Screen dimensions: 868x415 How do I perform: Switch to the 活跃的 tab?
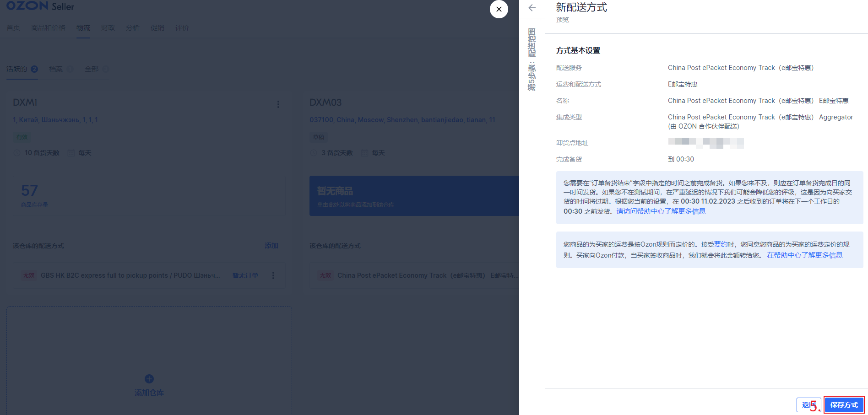click(x=22, y=69)
